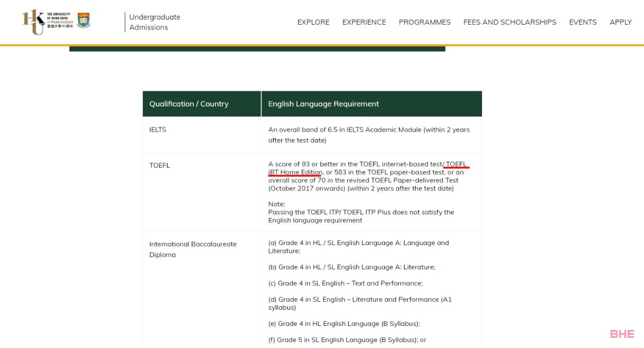Open the PROGRAMMES menu
644x348 pixels.
425,22
